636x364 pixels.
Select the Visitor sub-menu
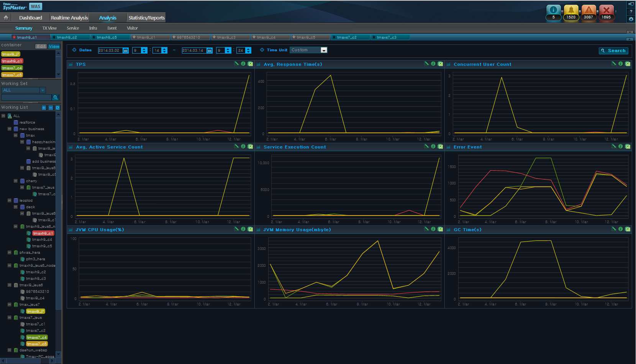pos(132,28)
